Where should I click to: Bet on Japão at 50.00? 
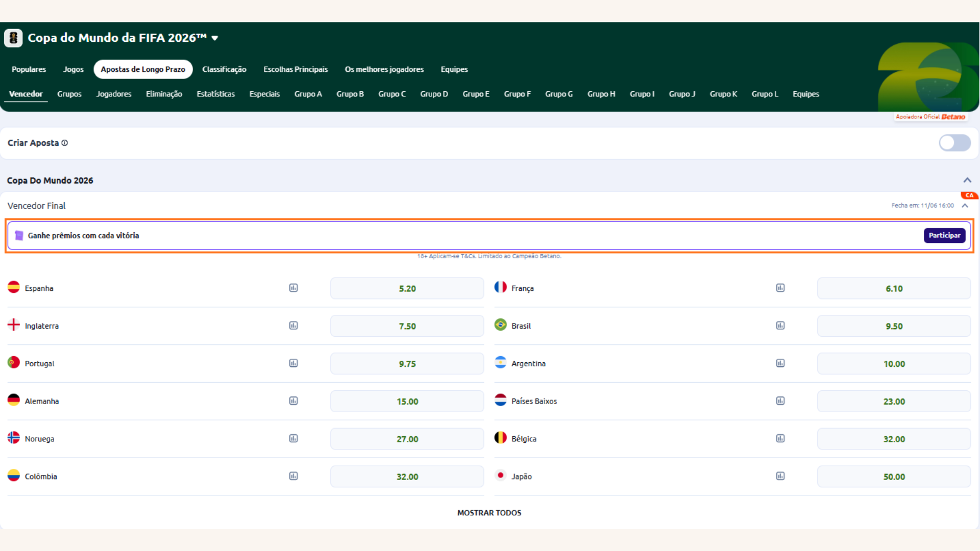[894, 477]
